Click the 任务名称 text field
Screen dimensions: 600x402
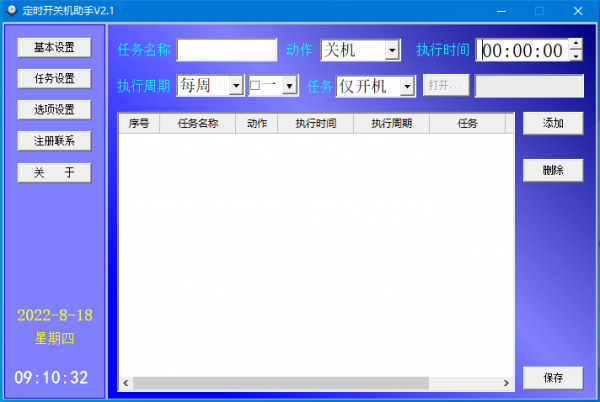pyautogui.click(x=227, y=50)
